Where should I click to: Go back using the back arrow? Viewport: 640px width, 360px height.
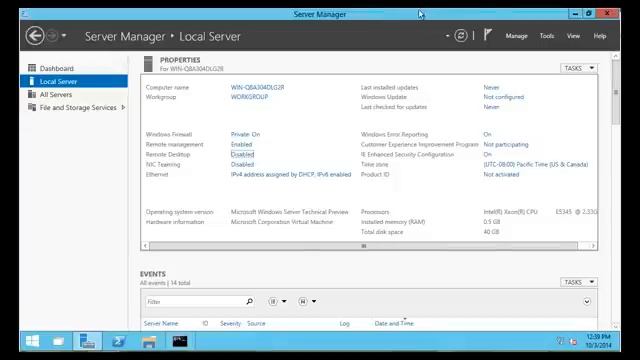(x=35, y=36)
